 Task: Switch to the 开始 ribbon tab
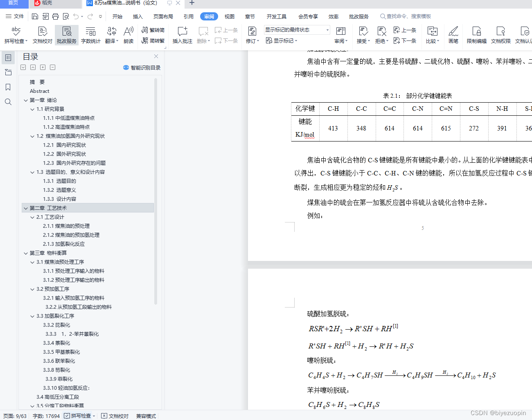[x=117, y=16]
